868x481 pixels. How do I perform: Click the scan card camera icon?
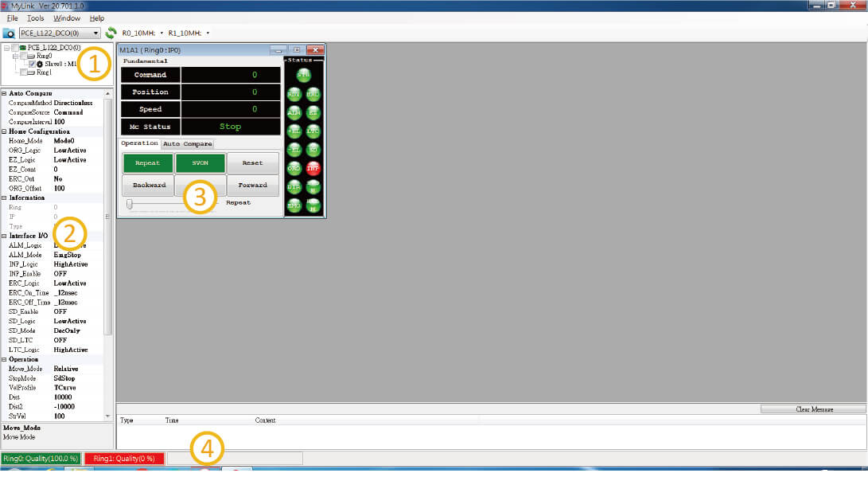[9, 33]
